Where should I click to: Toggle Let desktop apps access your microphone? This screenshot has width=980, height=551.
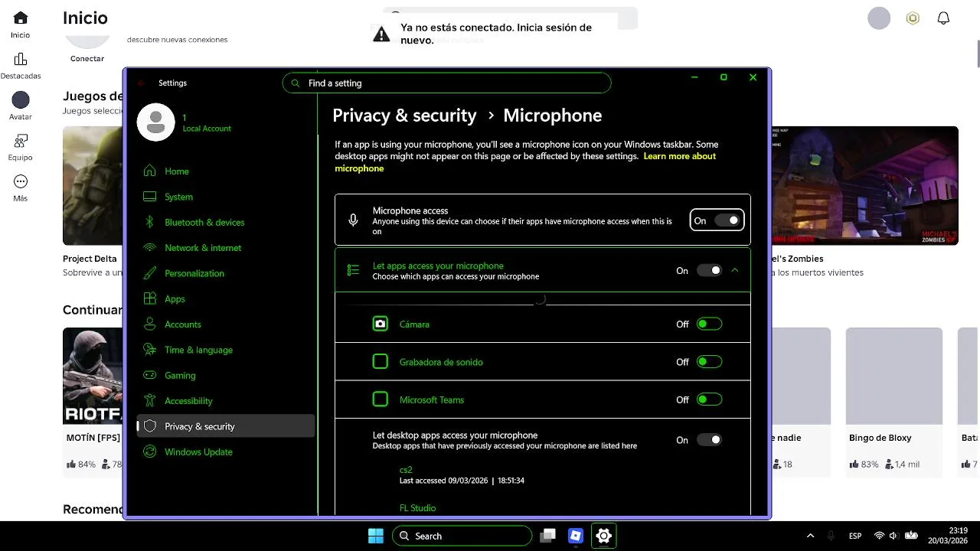pyautogui.click(x=709, y=440)
